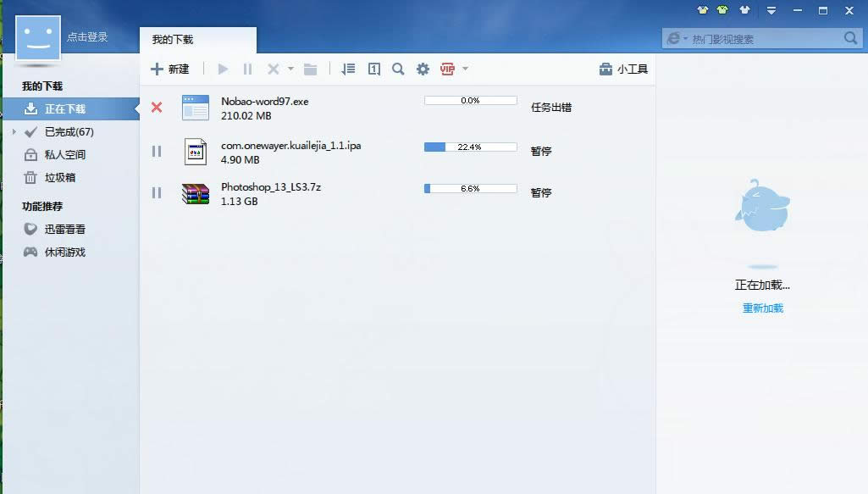Expand the VIP dropdown arrow
Viewport: 868px width, 494px height.
click(x=465, y=69)
